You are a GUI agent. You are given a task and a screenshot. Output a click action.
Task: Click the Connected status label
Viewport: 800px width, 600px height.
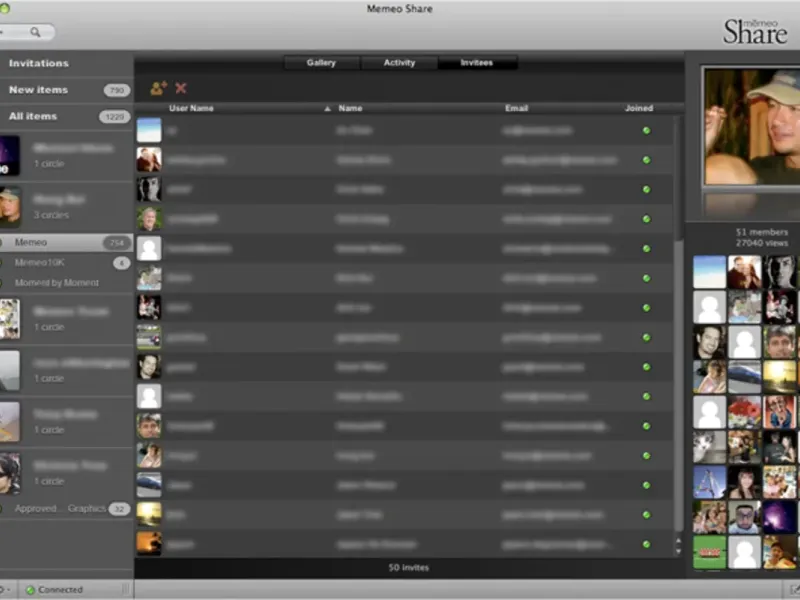click(x=60, y=590)
